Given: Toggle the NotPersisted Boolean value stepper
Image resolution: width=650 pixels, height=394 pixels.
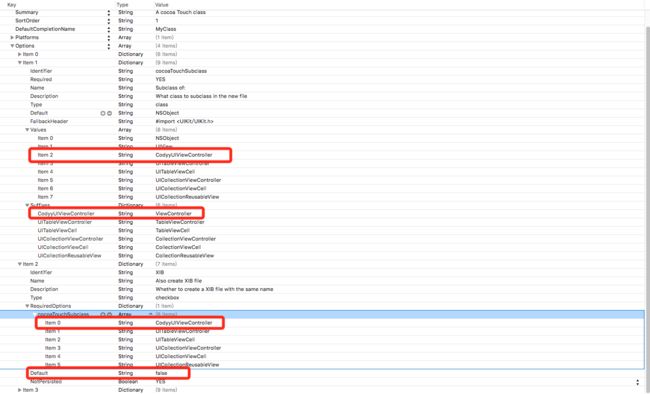Looking at the screenshot, I should tap(638, 382).
